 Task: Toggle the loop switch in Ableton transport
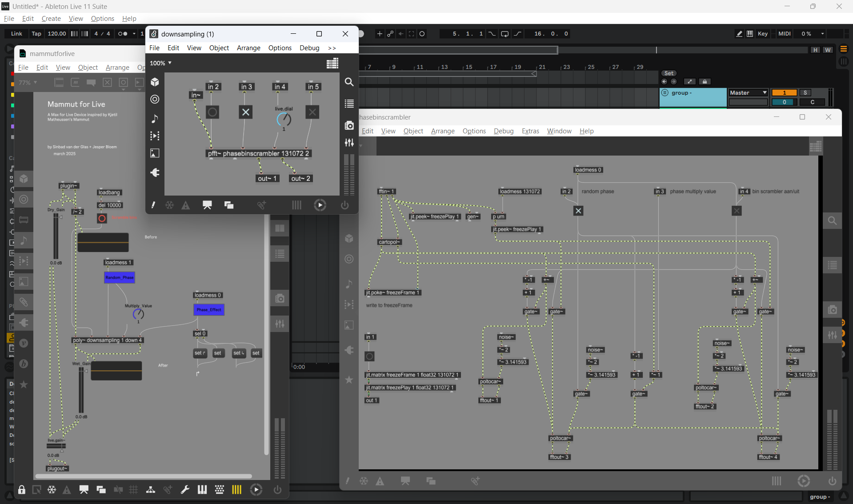(x=505, y=34)
